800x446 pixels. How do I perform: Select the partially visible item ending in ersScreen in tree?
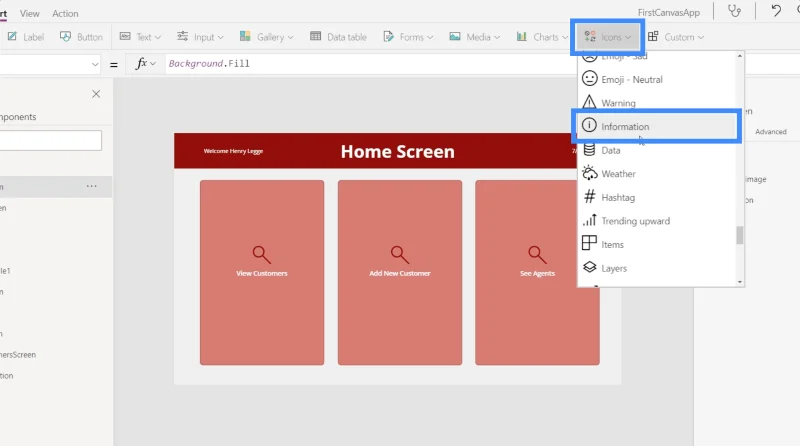coord(18,355)
